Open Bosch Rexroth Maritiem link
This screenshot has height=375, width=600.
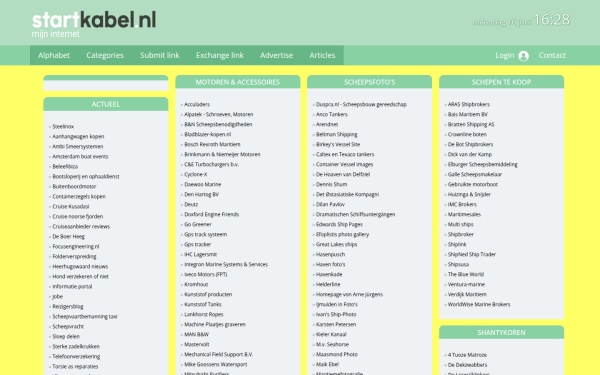(212, 144)
